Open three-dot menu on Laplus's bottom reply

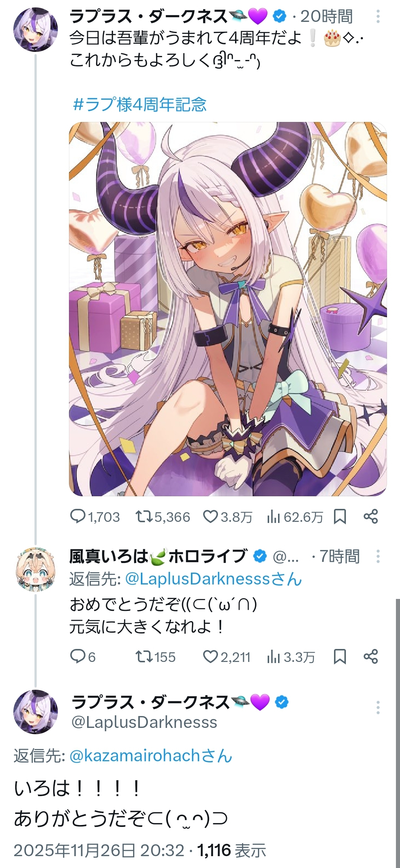pyautogui.click(x=378, y=708)
